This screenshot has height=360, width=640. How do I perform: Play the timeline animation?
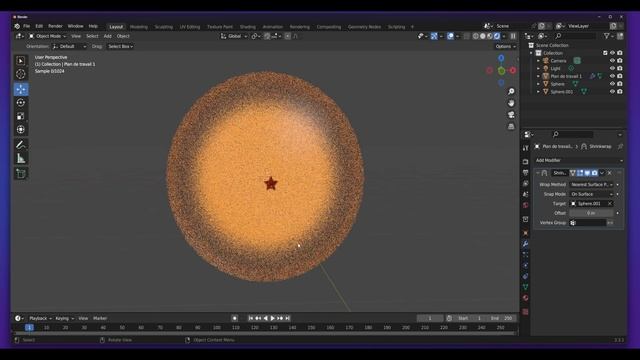[x=273, y=318]
